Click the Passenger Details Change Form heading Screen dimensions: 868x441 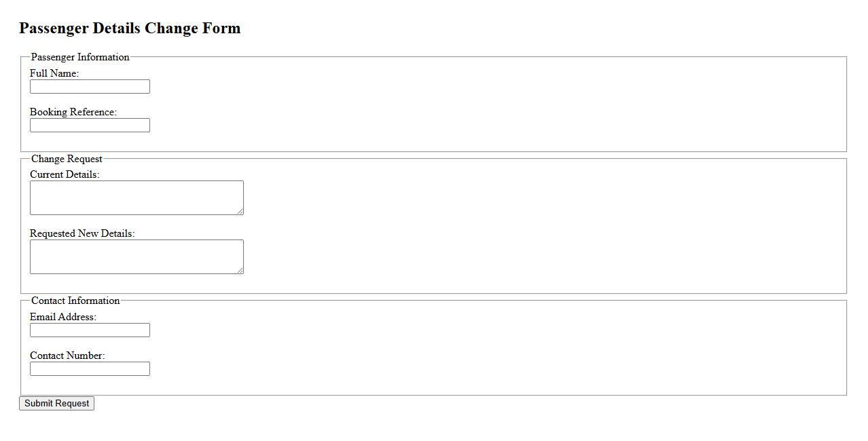click(130, 28)
